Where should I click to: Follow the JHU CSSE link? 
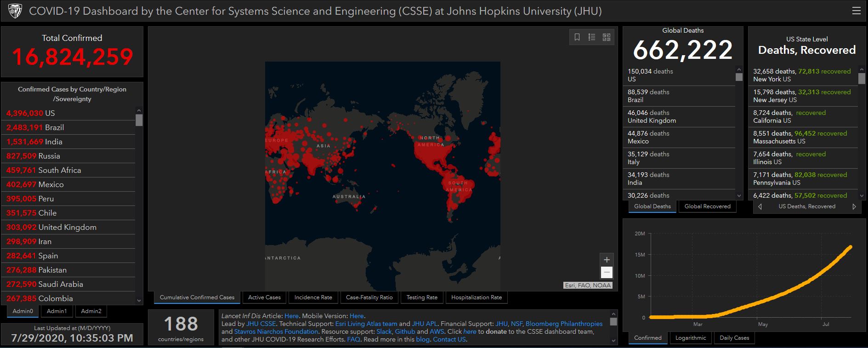261,324
